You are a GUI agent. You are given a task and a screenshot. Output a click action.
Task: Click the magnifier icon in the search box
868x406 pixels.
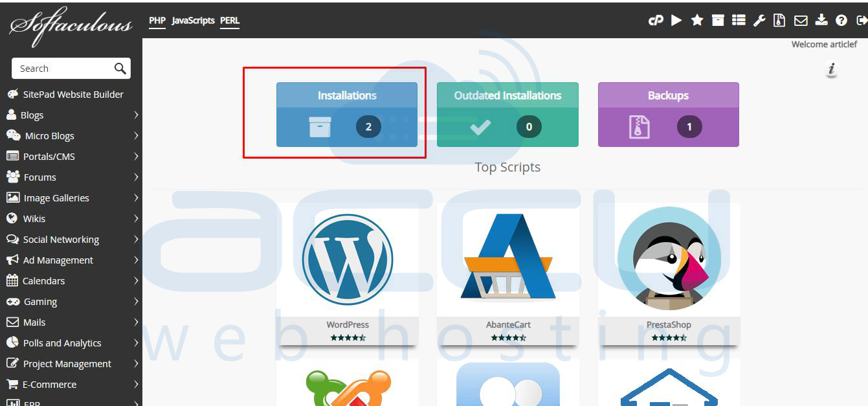pos(120,69)
